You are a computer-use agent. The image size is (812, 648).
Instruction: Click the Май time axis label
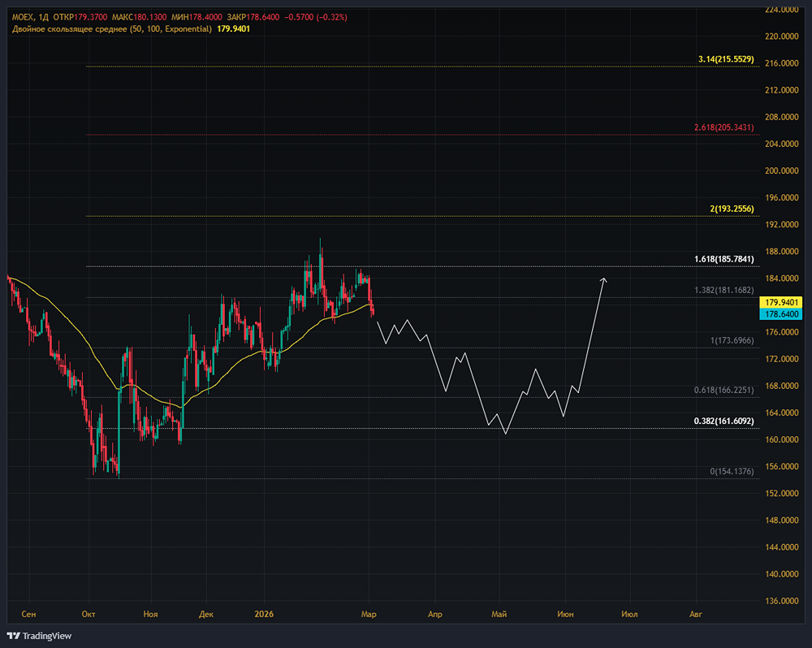[499, 615]
